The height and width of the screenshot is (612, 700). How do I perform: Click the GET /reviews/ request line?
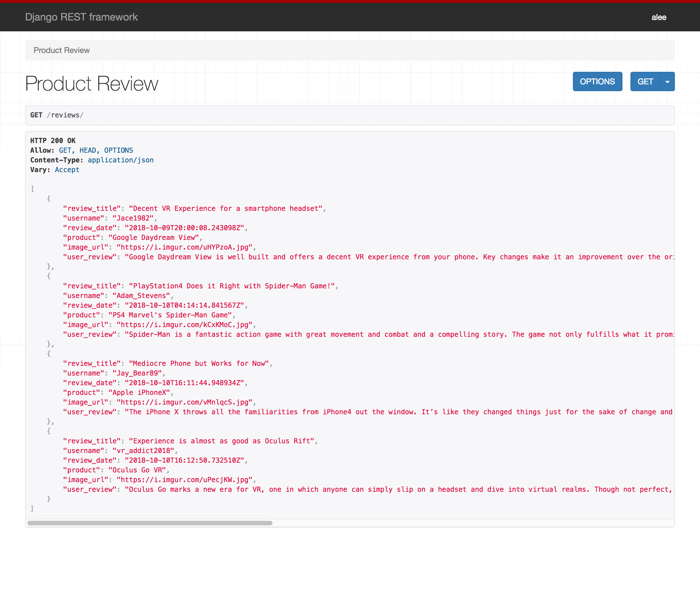tap(57, 115)
